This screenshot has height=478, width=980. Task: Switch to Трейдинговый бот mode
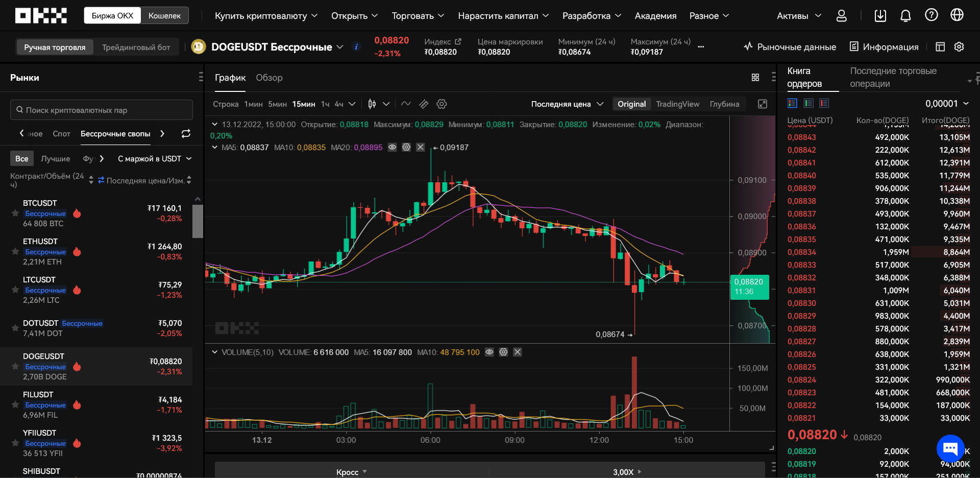136,46
